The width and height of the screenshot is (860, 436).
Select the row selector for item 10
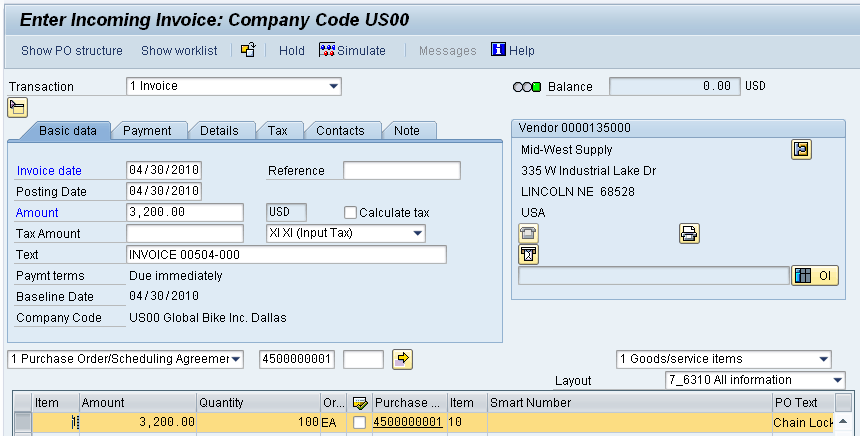click(x=22, y=422)
